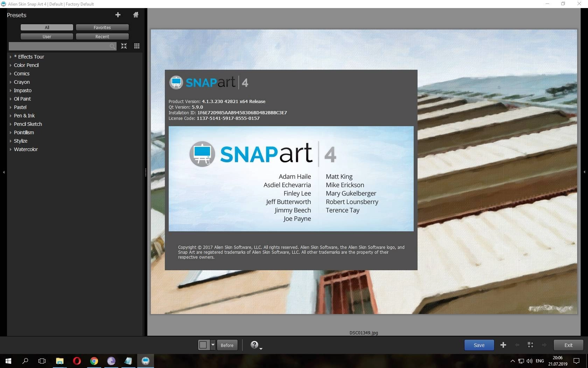Viewport: 588px width, 368px height.
Task: Open Windows search in taskbar
Action: click(25, 361)
